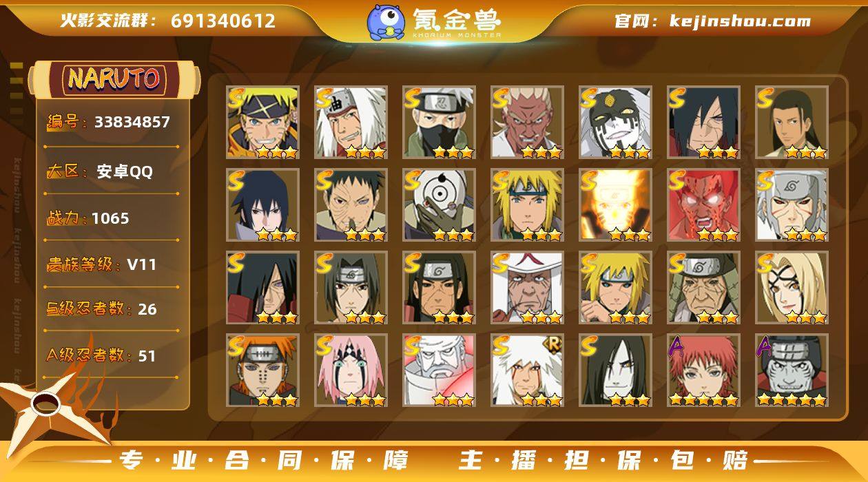The height and width of the screenshot is (482, 868).
Task: Select the red Eight Gates Guy portrait
Action: click(x=703, y=205)
